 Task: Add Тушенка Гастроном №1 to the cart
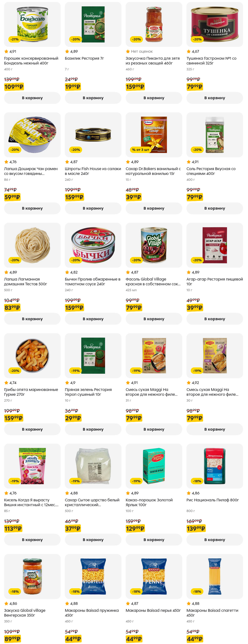pos(215,98)
